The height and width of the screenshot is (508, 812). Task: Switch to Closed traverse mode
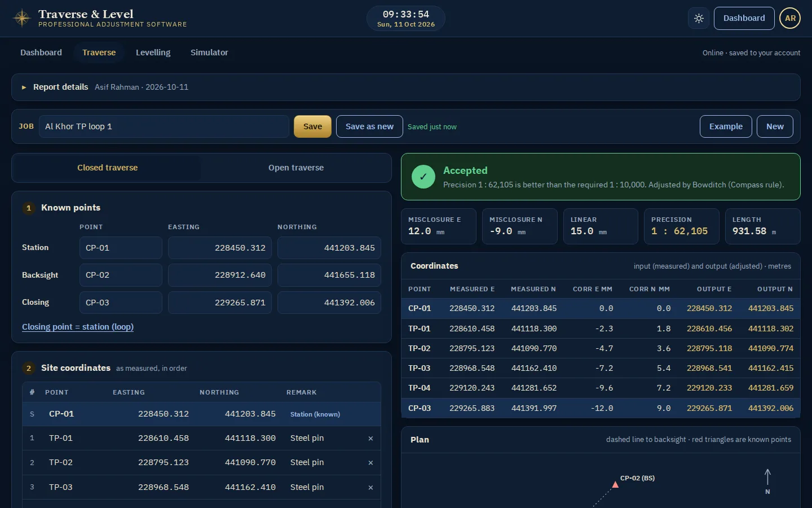coord(107,168)
